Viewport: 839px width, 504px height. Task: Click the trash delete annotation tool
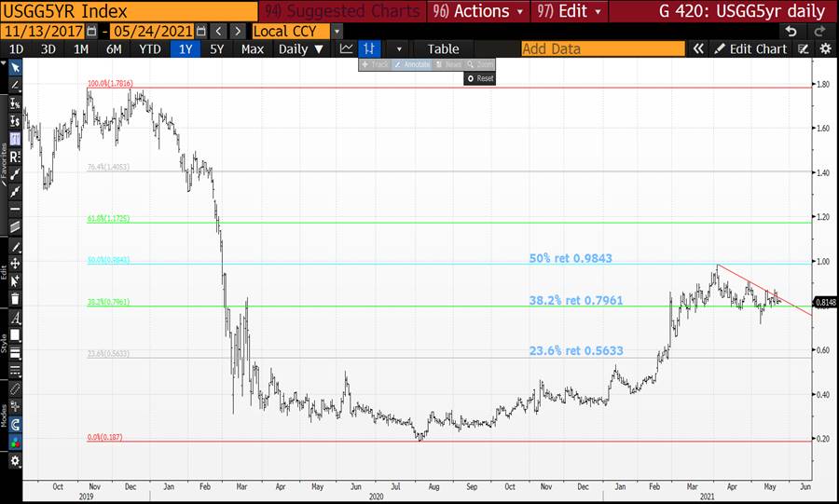click(15, 299)
